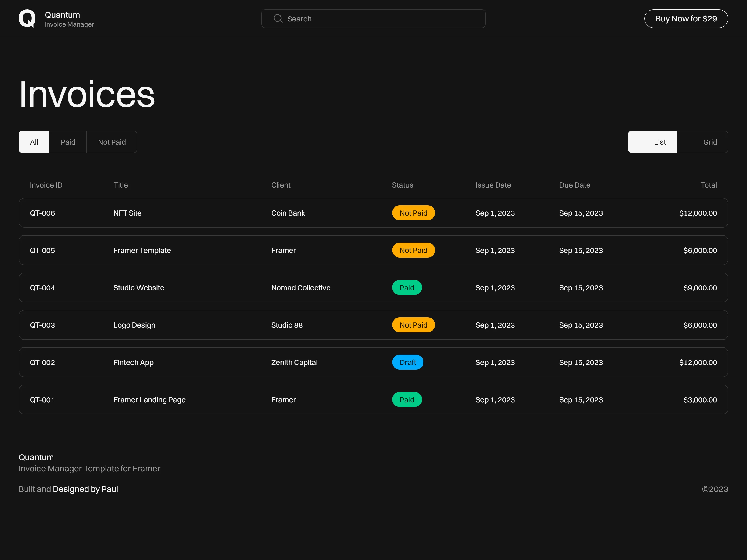
Task: Click the Sep 15, 2023 due date for QT-006
Action: (x=581, y=213)
